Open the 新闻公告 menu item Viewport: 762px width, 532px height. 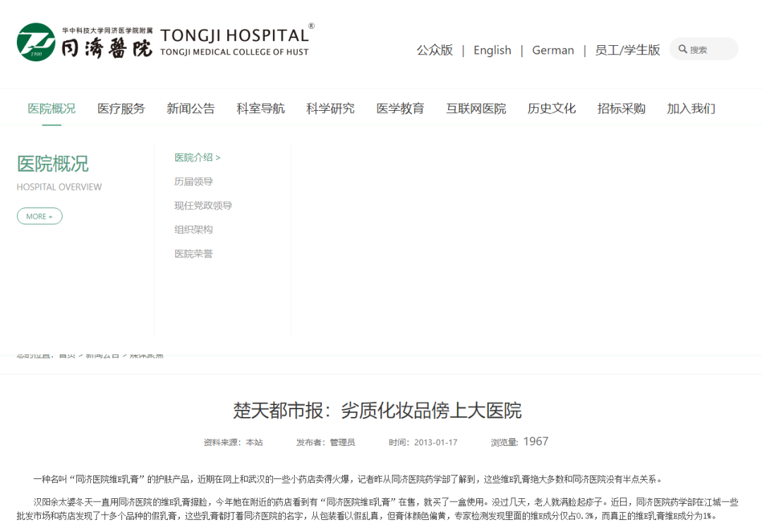[x=190, y=108]
